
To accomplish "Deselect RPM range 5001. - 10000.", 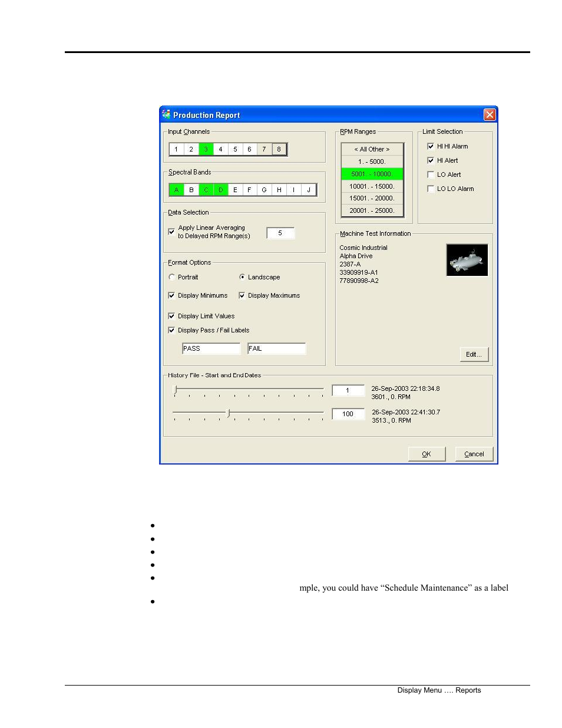I will [372, 174].
